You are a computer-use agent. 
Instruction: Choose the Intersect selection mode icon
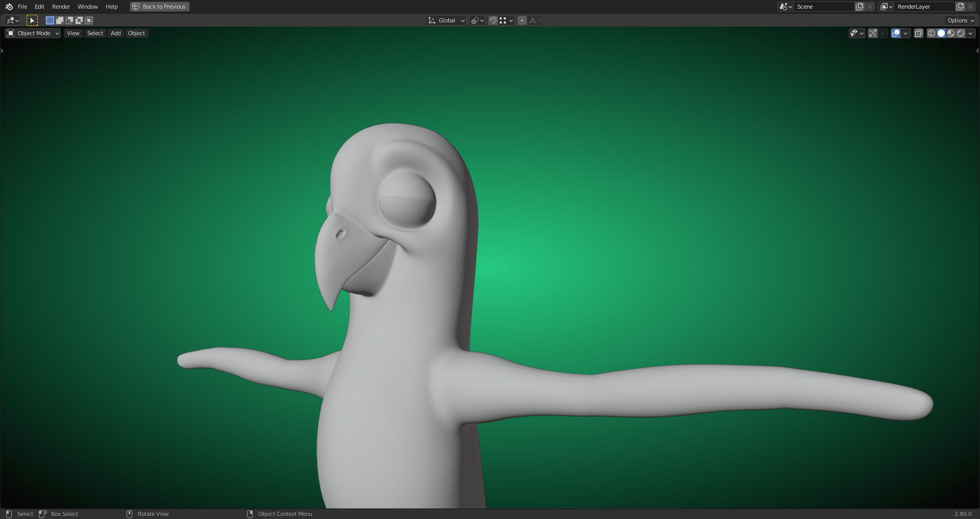pyautogui.click(x=89, y=20)
